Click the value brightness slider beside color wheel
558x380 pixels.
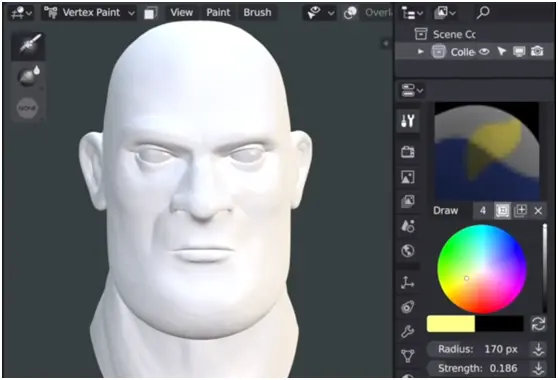click(x=544, y=269)
